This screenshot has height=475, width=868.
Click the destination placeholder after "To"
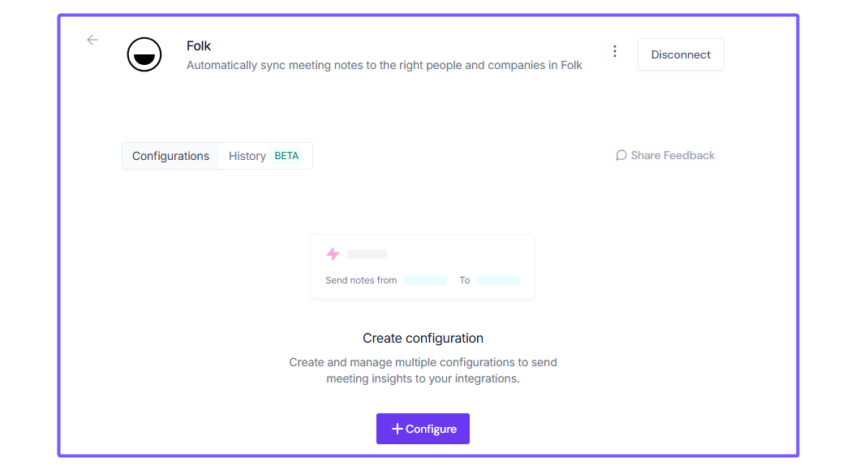(498, 280)
